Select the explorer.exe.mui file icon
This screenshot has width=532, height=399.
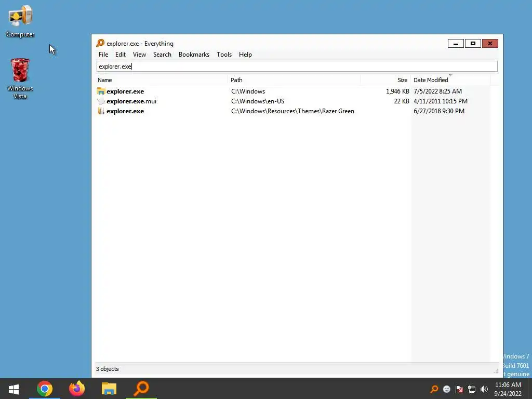click(101, 101)
